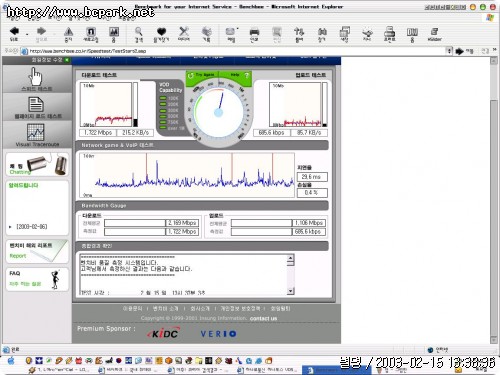Click the Try Again button
500x375 pixels.
(x=201, y=75)
